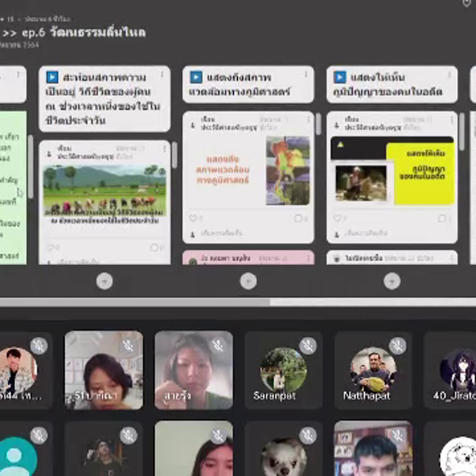Toggle Saranpat's muted microphone icon
The height and width of the screenshot is (476, 476).
[x=308, y=345]
